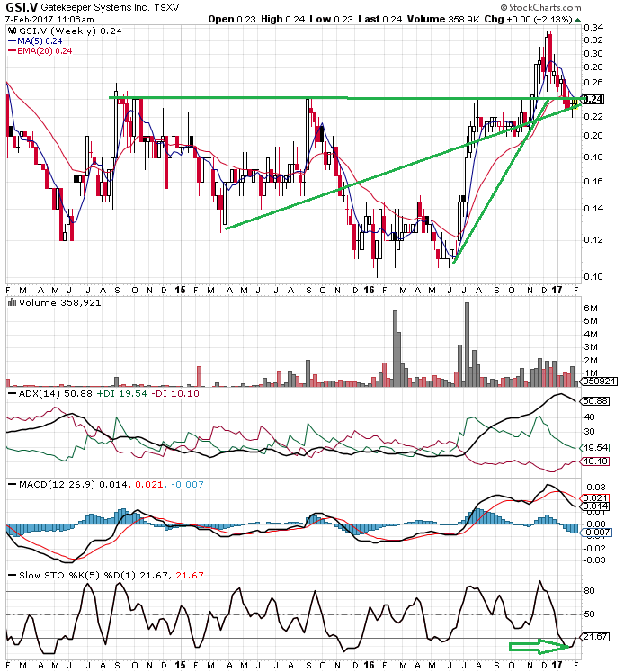
Task: Click the 17 year marker on price time axis
Action: point(557,291)
